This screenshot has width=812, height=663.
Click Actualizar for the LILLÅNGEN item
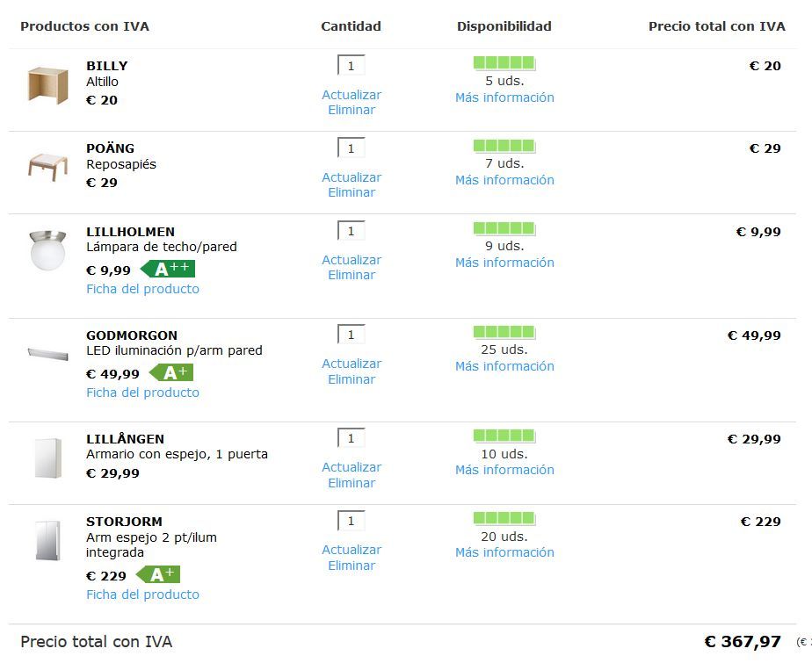(x=352, y=467)
